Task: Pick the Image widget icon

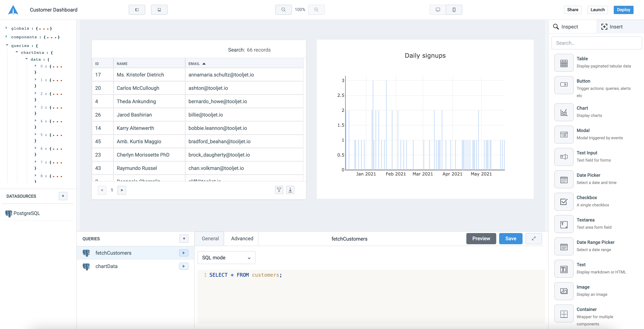Action: (x=564, y=291)
